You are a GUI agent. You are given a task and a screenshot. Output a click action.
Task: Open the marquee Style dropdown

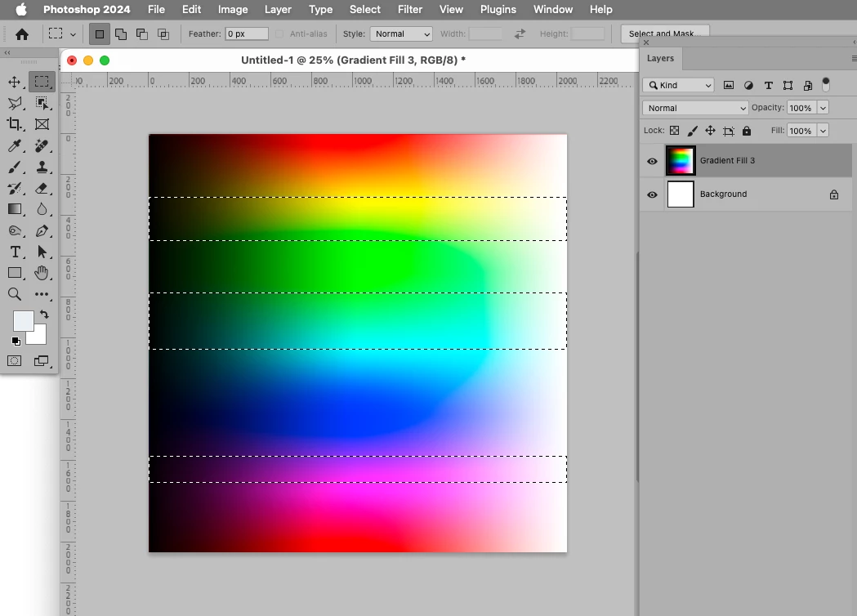point(401,34)
